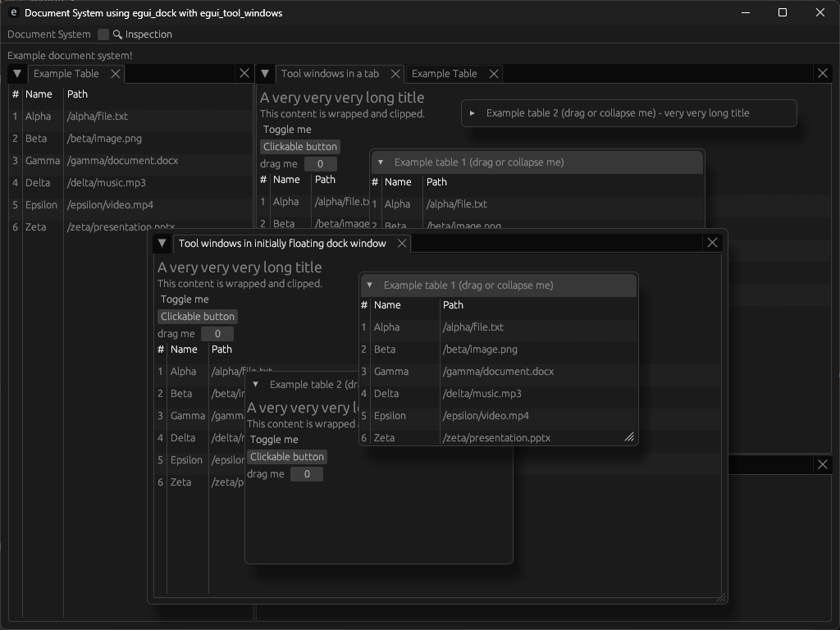This screenshot has width=840, height=630.
Task: Maximize the application window
Action: [x=783, y=12]
